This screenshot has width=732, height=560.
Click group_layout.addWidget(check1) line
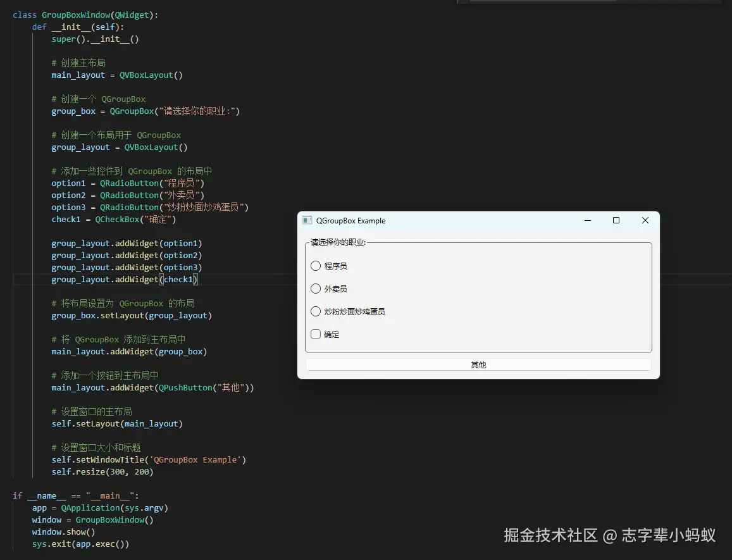coord(125,279)
